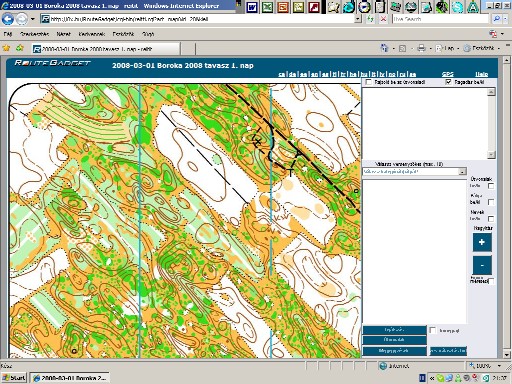Click the Print icon in IE toolbar
The width and height of the screenshot is (512, 384).
[x=421, y=48]
